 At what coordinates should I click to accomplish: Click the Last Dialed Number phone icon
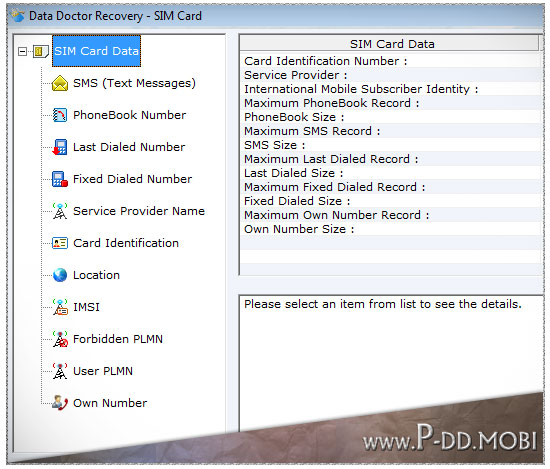[60, 147]
